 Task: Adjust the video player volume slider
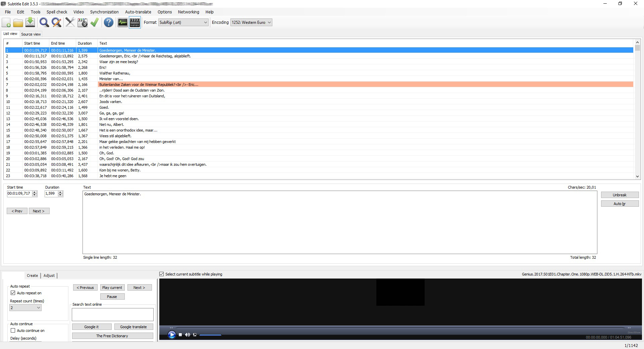(x=210, y=335)
